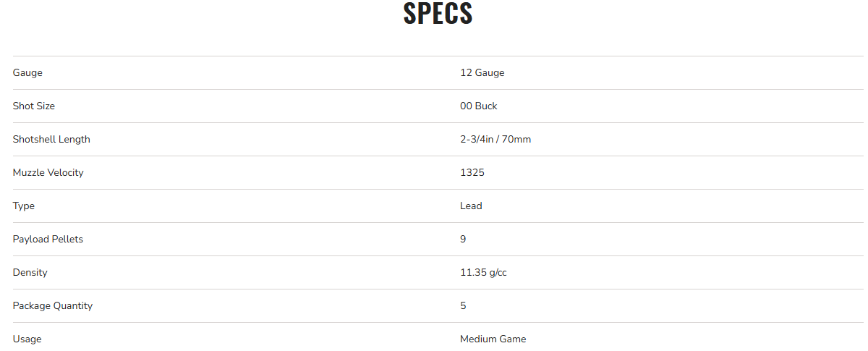This screenshot has width=868, height=351.
Task: Click the Package Quantity label
Action: 53,305
